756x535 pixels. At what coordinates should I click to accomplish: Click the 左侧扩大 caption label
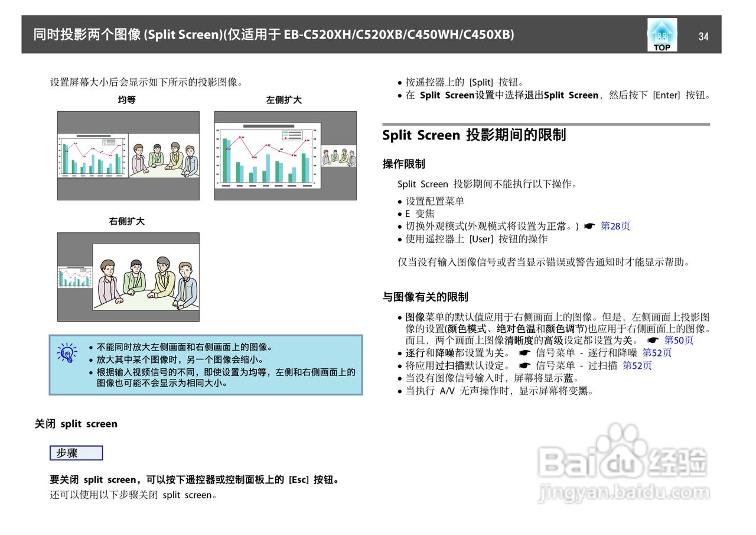(284, 100)
